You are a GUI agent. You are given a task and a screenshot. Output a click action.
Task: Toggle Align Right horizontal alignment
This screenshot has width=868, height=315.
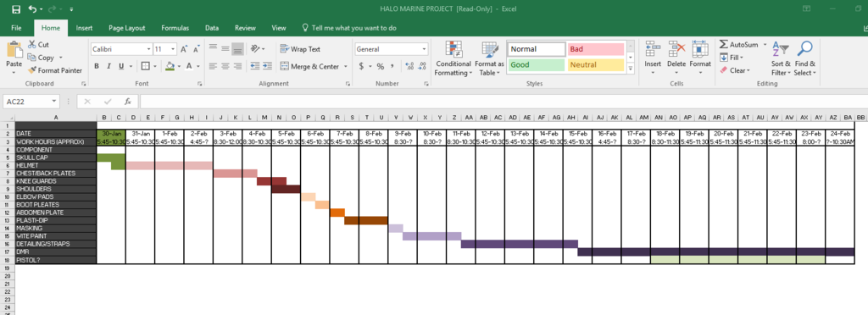point(237,66)
